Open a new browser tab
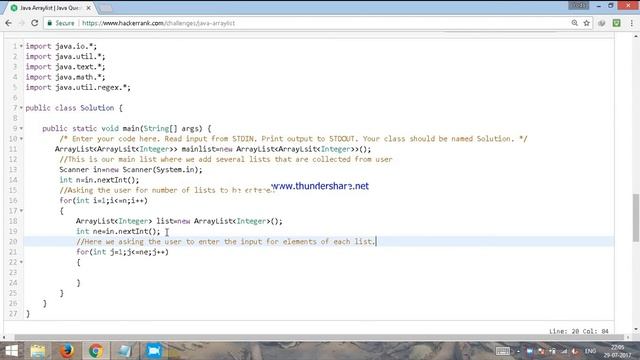640x360 pixels. [x=106, y=8]
